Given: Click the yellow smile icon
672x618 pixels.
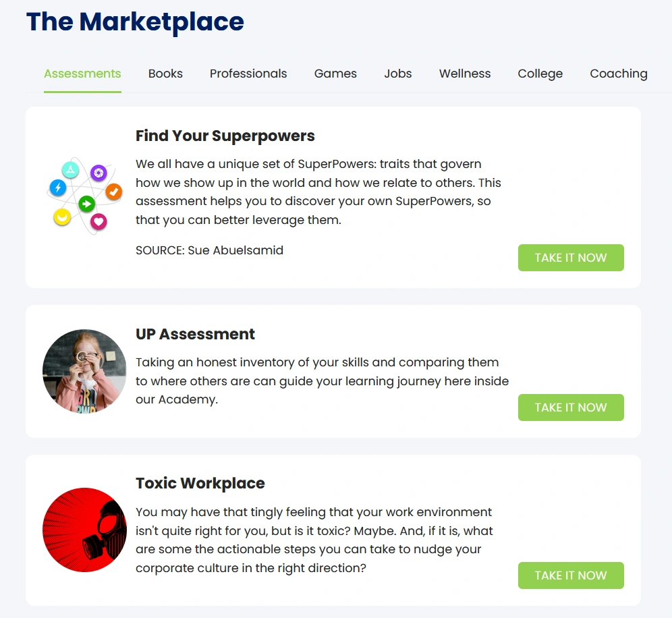Looking at the screenshot, I should pyautogui.click(x=62, y=217).
